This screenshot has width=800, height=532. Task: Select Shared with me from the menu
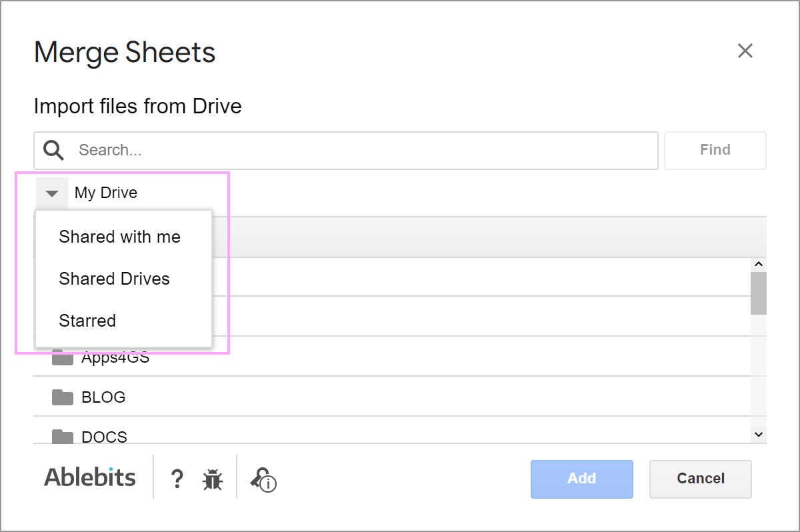click(120, 237)
